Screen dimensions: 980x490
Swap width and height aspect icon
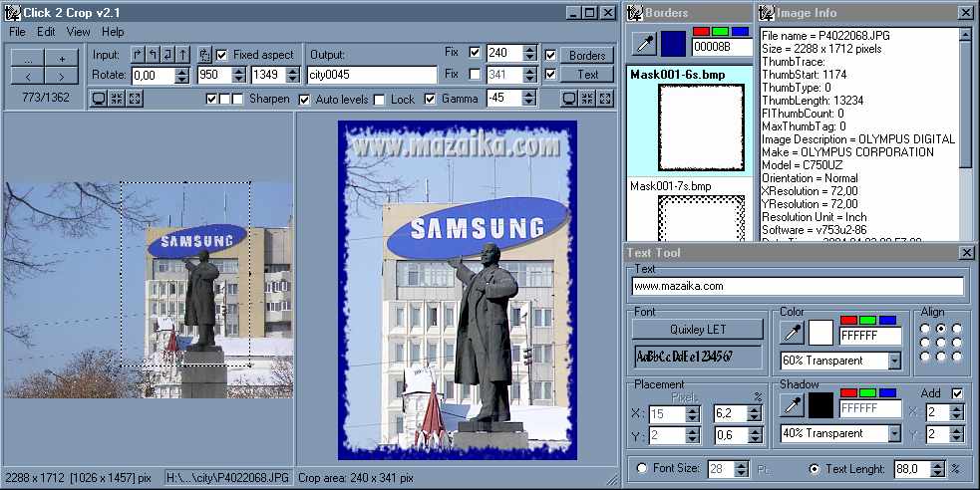tap(205, 55)
